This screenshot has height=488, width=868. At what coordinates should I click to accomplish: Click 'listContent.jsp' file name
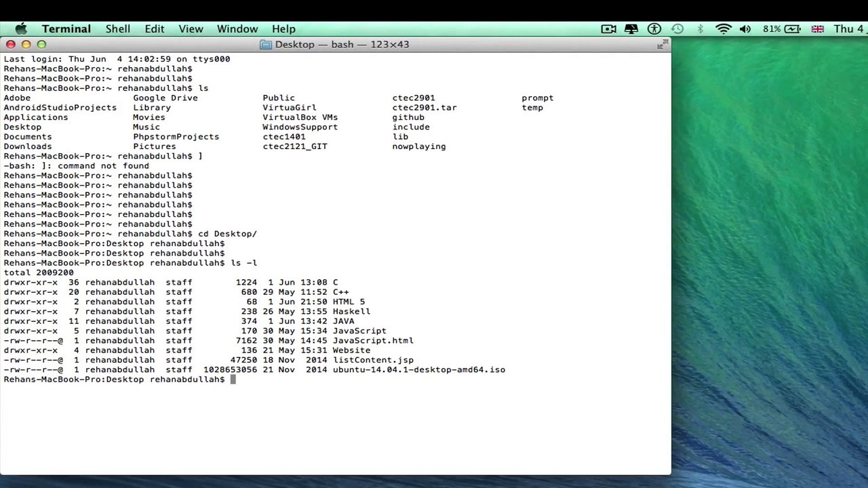(x=374, y=361)
